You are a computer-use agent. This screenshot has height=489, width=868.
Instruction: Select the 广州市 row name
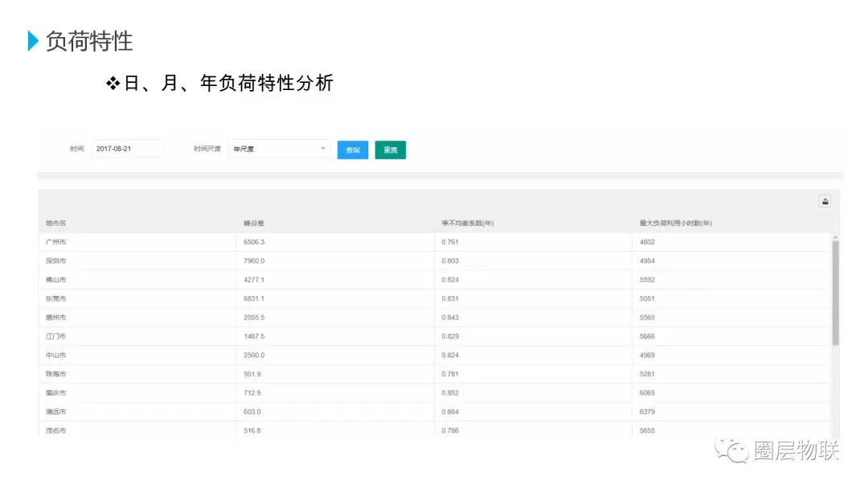pyautogui.click(x=55, y=242)
